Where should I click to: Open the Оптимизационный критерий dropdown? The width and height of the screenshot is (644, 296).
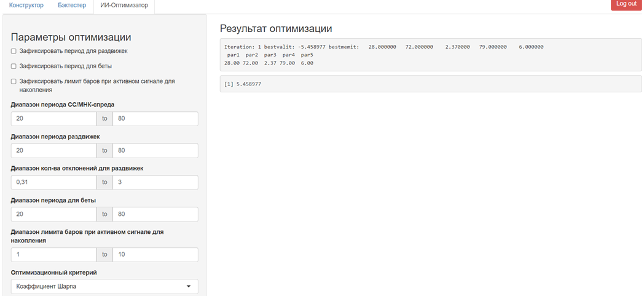(x=104, y=287)
